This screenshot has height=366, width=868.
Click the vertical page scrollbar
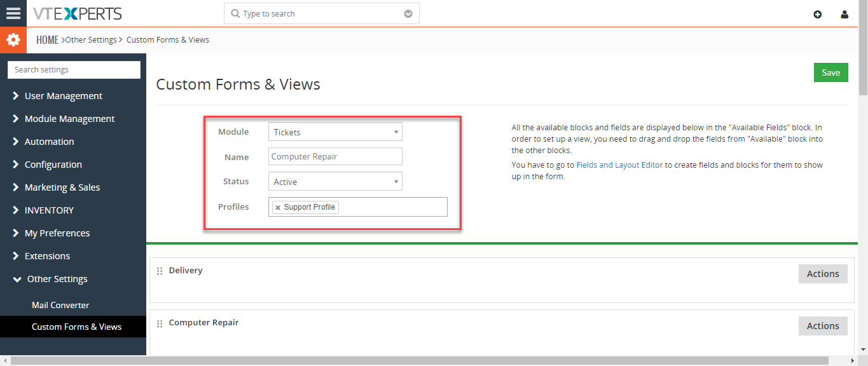point(863,48)
